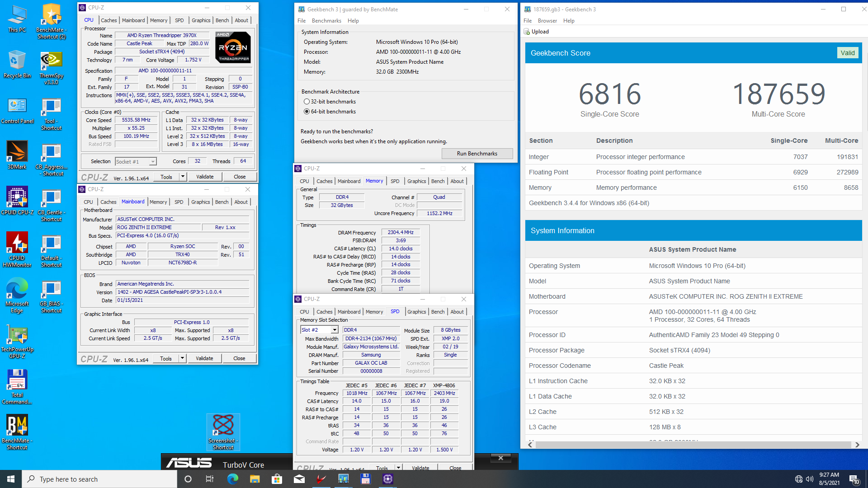The height and width of the screenshot is (488, 868).
Task: Click Core Speed value 5535.58 MHz
Action: tap(136, 120)
